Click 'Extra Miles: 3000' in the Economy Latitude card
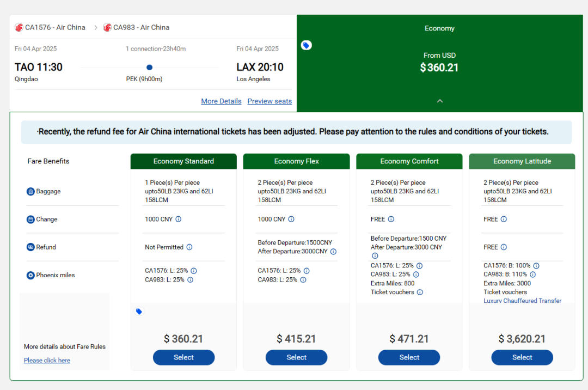Screen dimensions: 588x390 coord(507,283)
